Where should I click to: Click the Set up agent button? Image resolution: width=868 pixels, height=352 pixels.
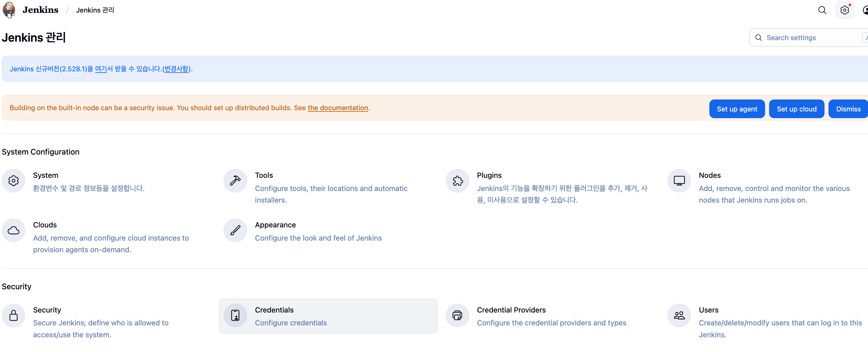click(x=737, y=109)
